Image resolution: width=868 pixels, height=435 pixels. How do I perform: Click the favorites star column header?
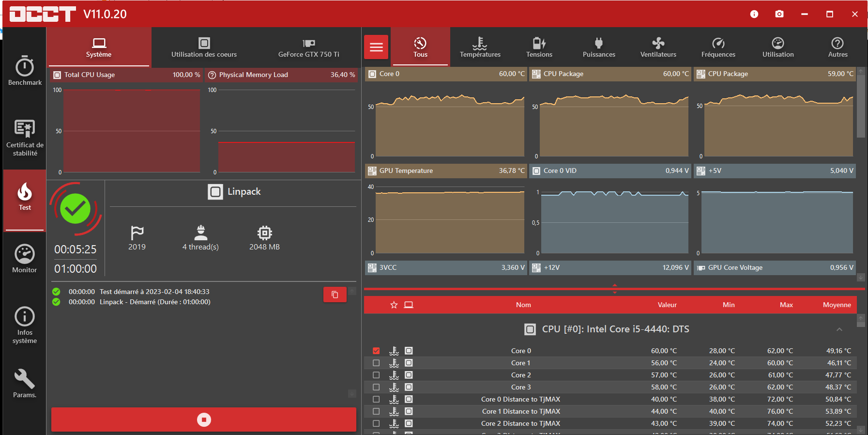pyautogui.click(x=394, y=305)
